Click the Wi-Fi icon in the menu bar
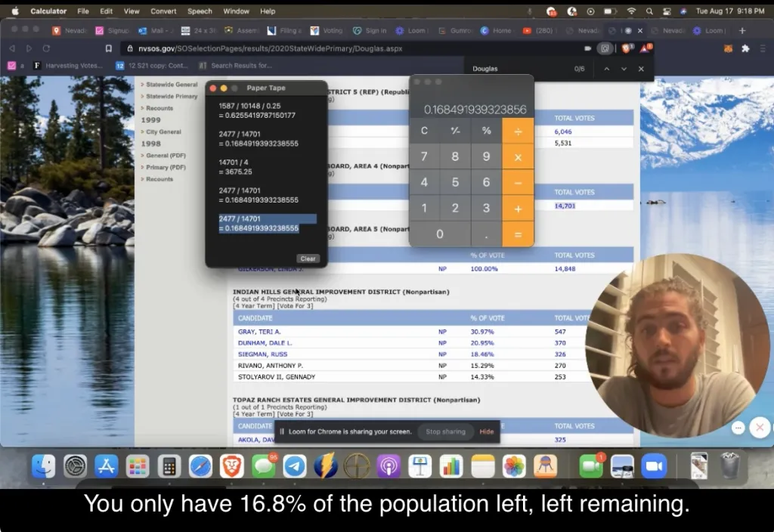 [631, 11]
